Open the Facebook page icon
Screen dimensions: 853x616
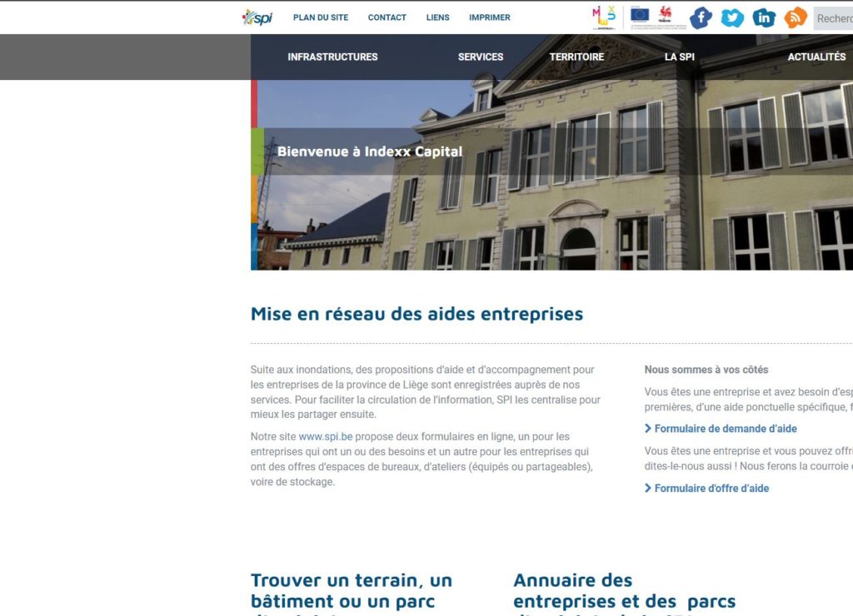[x=701, y=17]
